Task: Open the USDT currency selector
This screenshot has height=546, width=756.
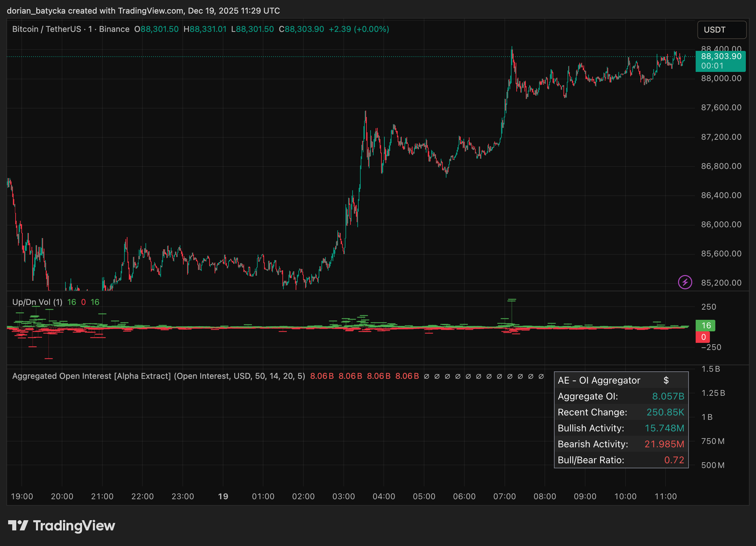Action: tap(721, 30)
